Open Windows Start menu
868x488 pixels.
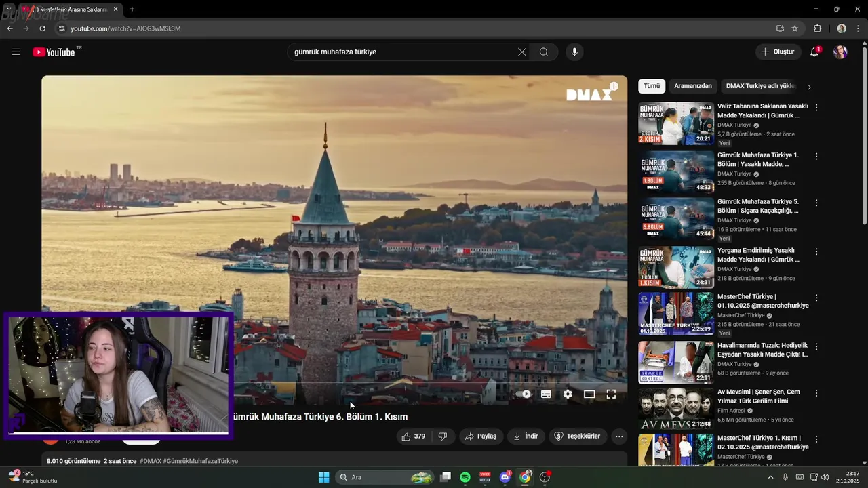click(323, 477)
